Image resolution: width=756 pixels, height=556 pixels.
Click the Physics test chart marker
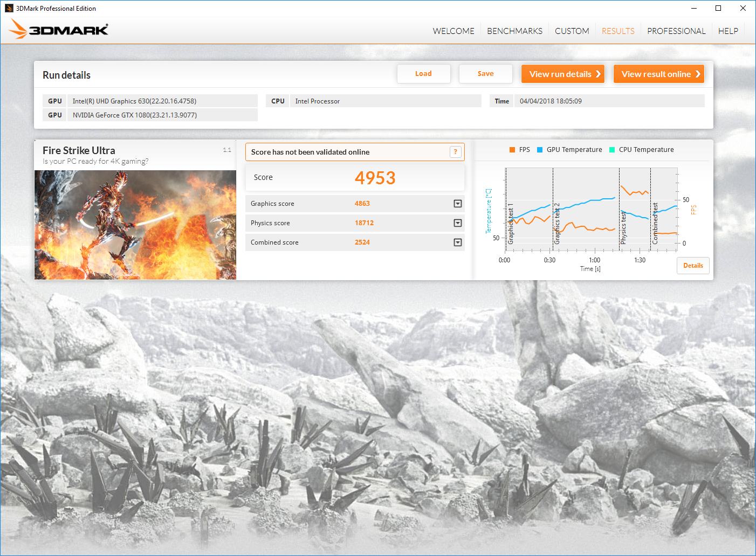point(623,228)
